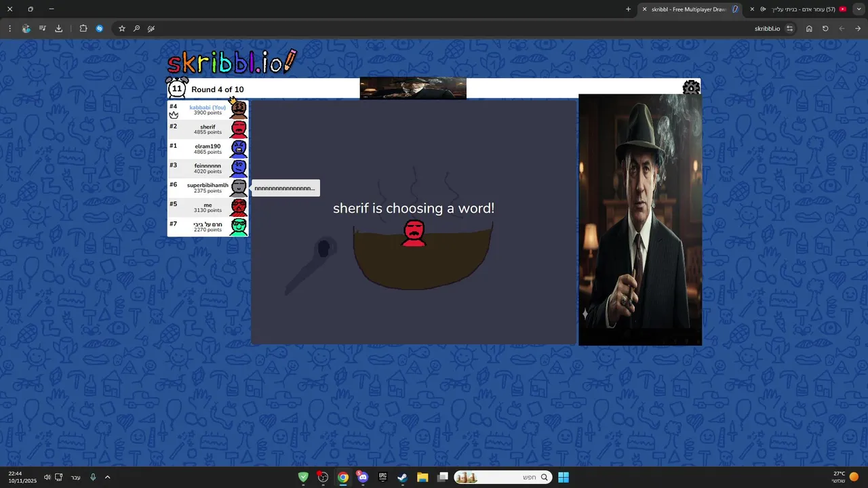Click 'kabbabi (You)' player name
This screenshot has height=488, width=868.
[x=208, y=107]
